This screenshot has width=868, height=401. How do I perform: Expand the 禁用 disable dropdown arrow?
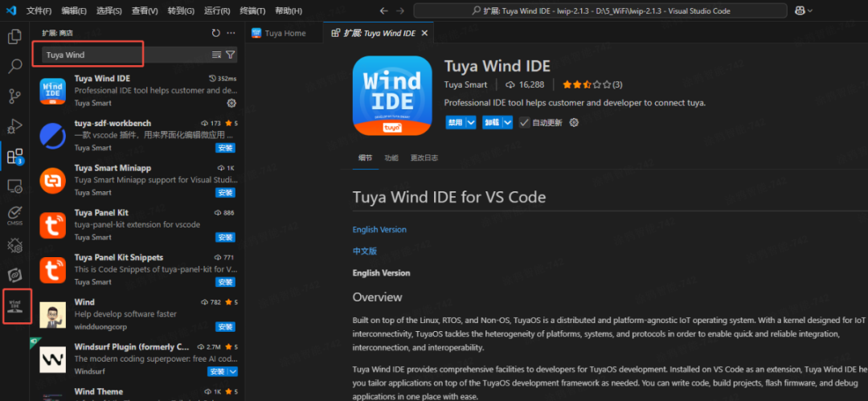click(x=471, y=122)
